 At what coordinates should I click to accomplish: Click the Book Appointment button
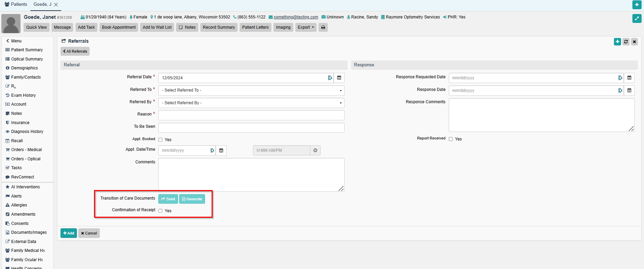pyautogui.click(x=119, y=27)
